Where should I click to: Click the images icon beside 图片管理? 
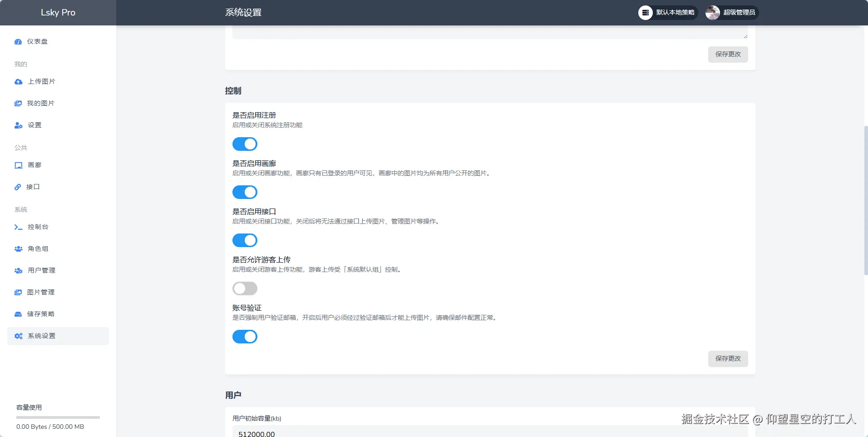(18, 293)
